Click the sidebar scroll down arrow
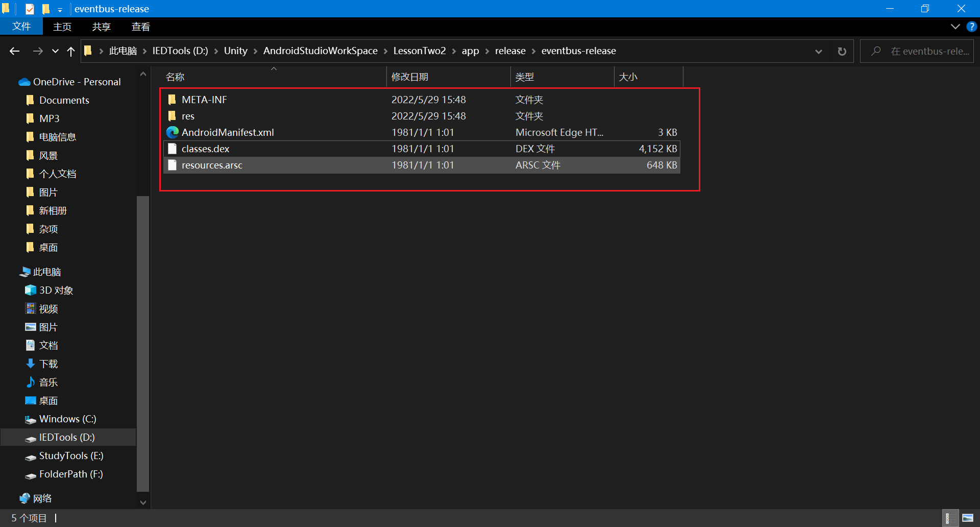The width and height of the screenshot is (980, 527). coord(143,502)
